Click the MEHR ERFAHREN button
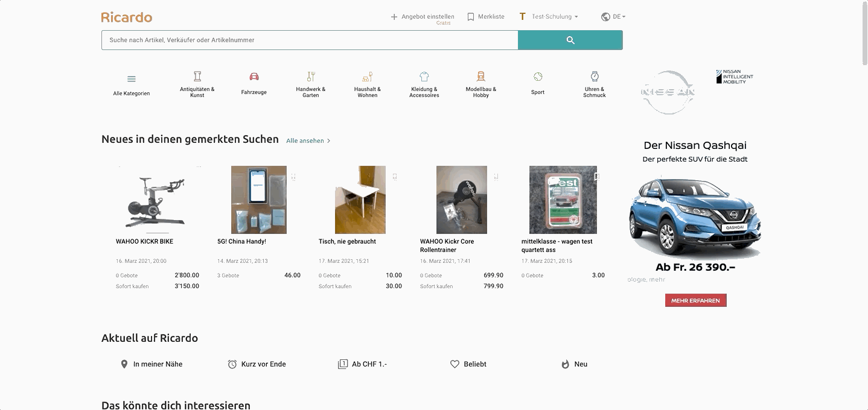 (696, 300)
